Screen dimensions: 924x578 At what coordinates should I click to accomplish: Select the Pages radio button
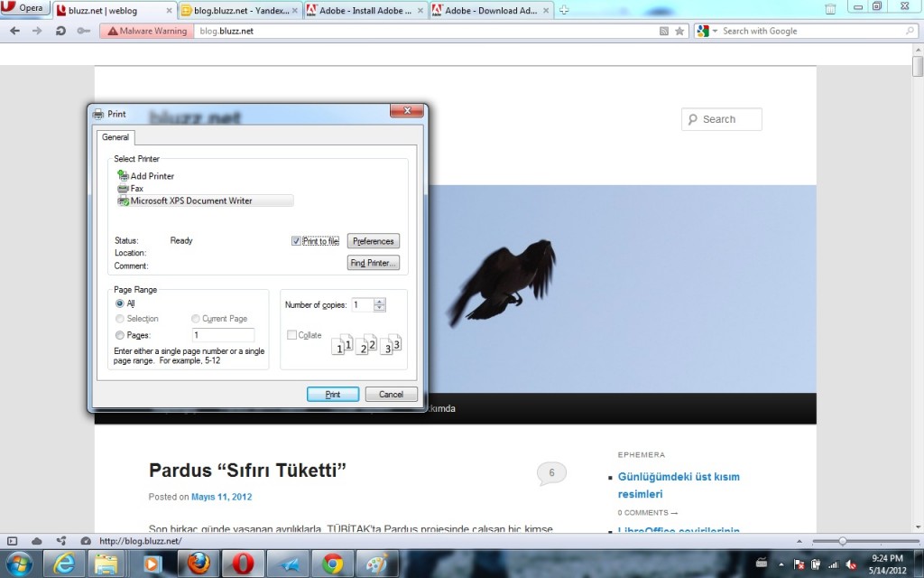[x=120, y=335]
